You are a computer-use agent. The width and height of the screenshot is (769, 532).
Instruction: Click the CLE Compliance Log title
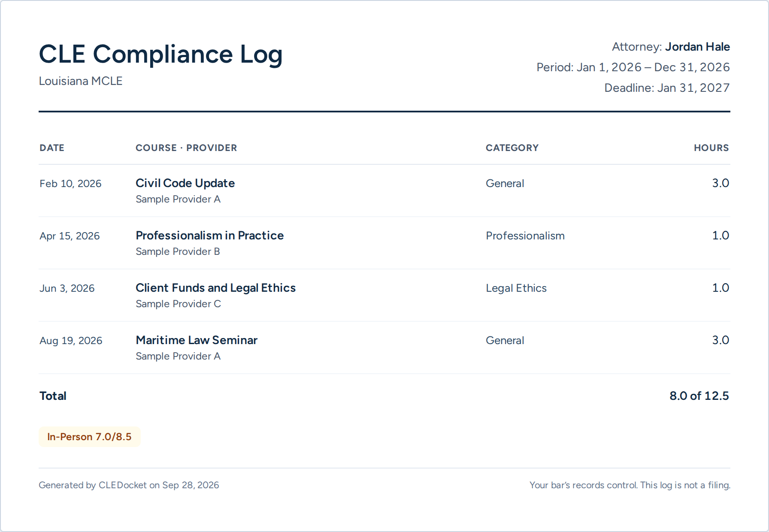[160, 54]
